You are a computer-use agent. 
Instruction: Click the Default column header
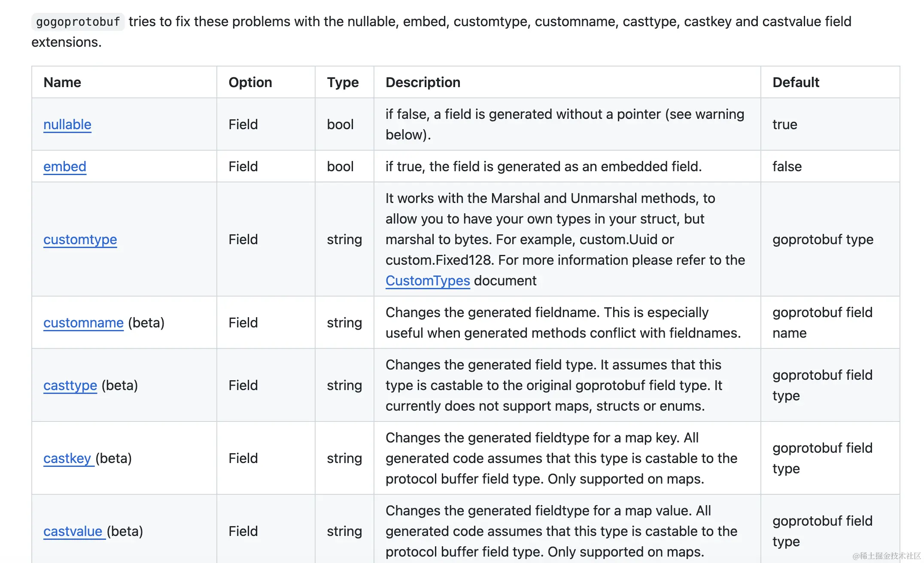click(796, 82)
